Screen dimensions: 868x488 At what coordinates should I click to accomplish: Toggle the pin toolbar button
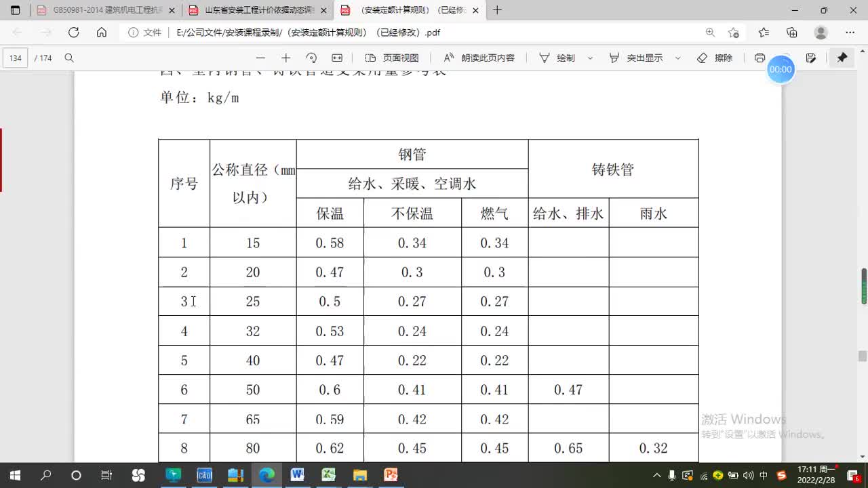[842, 58]
